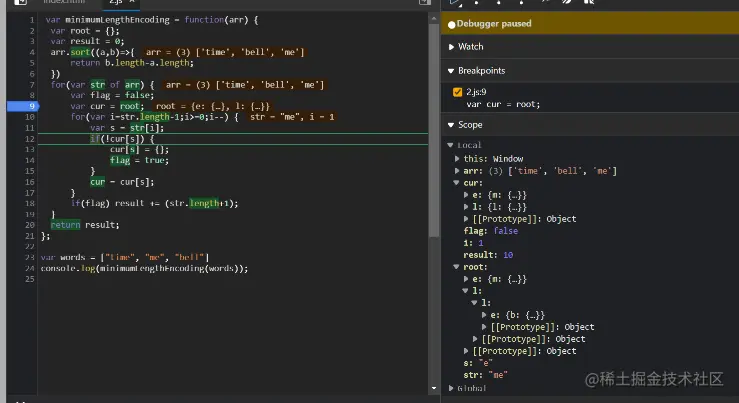The image size is (739, 403).
Task: Expand 'l: {l: {…}}' under cur
Action: pyautogui.click(x=466, y=206)
